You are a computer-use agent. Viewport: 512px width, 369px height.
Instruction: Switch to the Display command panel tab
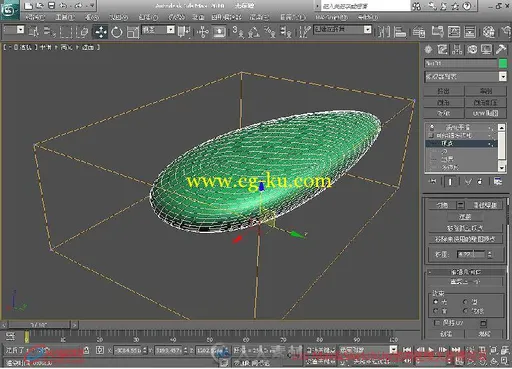(x=486, y=50)
